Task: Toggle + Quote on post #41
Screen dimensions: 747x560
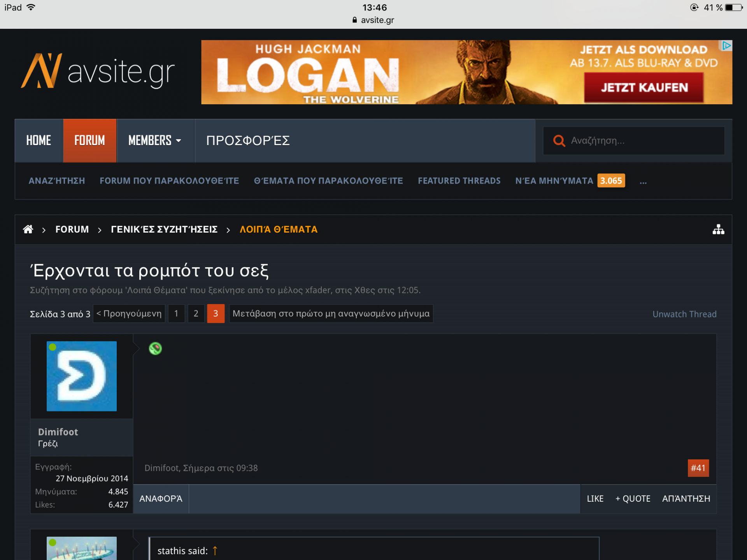Action: click(x=633, y=499)
